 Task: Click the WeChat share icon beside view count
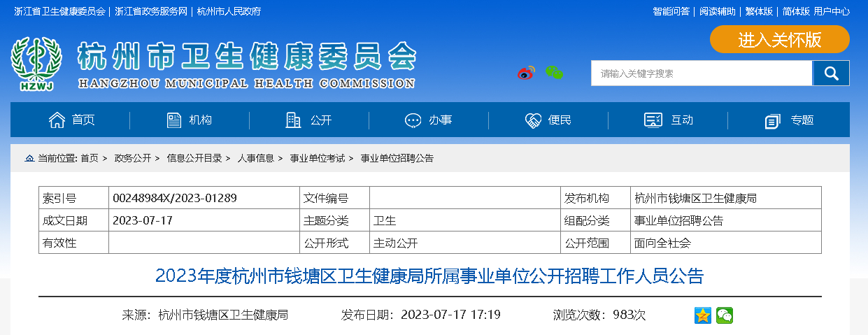725,315
